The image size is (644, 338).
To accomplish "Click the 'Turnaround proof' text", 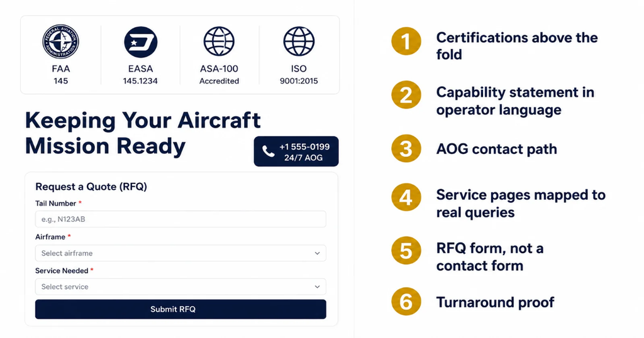I will 495,302.
